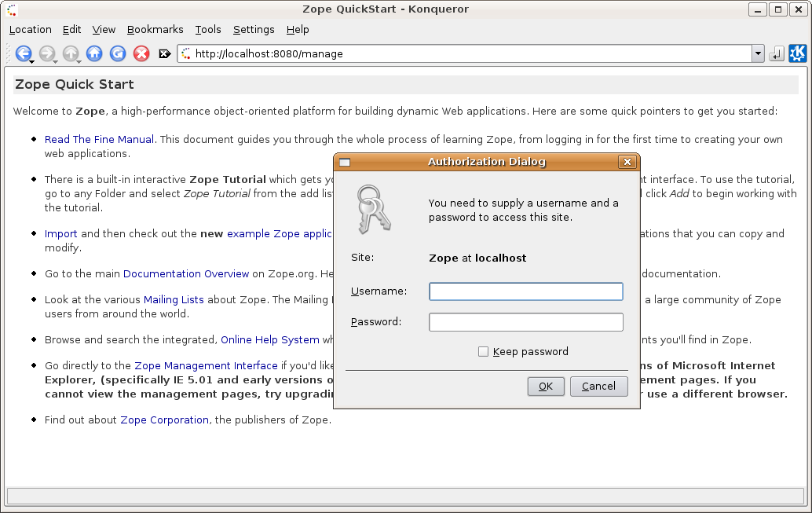Confirm login with the OK button
Image resolution: width=812 pixels, height=513 pixels.
coord(546,387)
